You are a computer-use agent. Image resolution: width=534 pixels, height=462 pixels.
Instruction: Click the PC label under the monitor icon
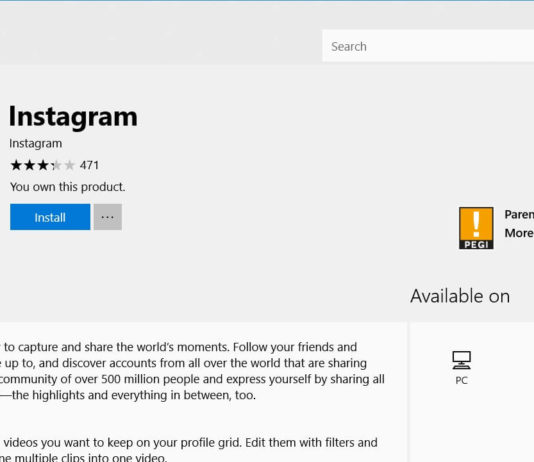point(461,380)
